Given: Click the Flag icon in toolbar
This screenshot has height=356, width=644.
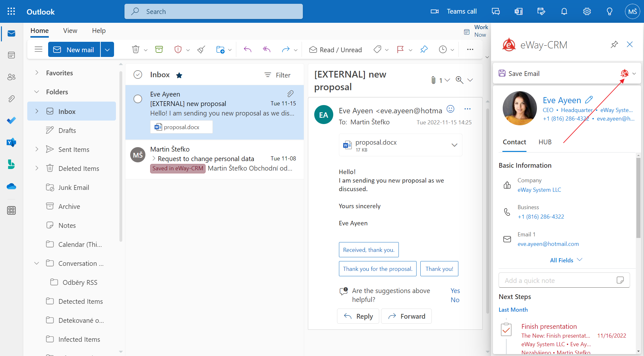Looking at the screenshot, I should 400,49.
